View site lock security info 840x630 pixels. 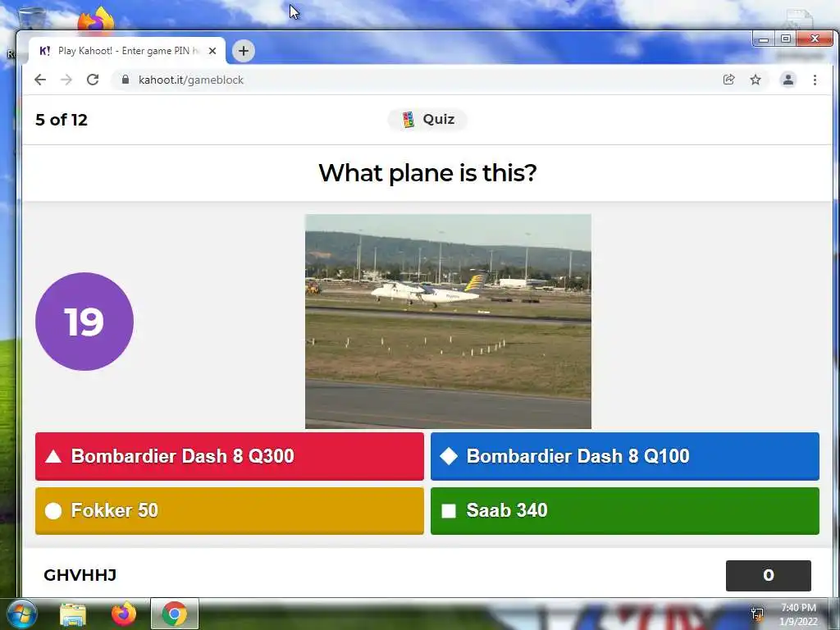point(126,80)
